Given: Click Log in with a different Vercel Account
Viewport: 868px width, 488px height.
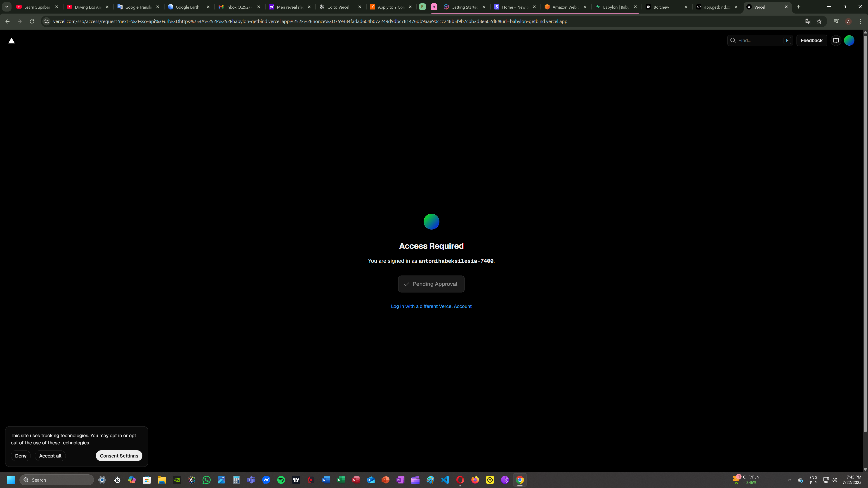Looking at the screenshot, I should pyautogui.click(x=431, y=306).
